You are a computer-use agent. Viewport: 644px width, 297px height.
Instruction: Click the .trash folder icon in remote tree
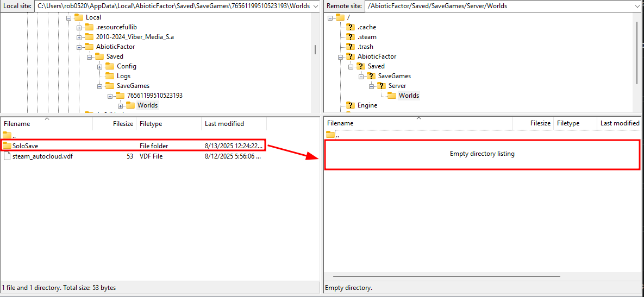(x=351, y=47)
